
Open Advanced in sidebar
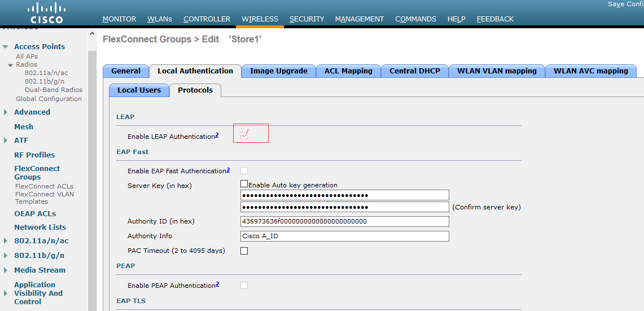coord(32,112)
